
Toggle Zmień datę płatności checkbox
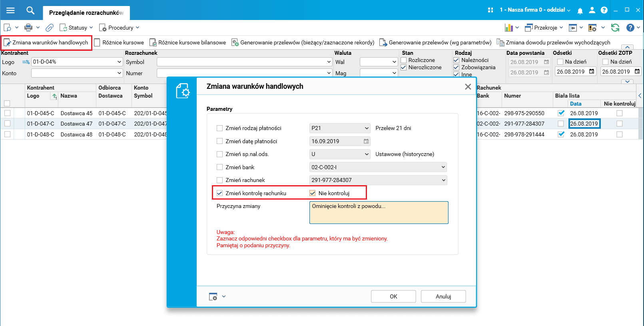tap(219, 141)
